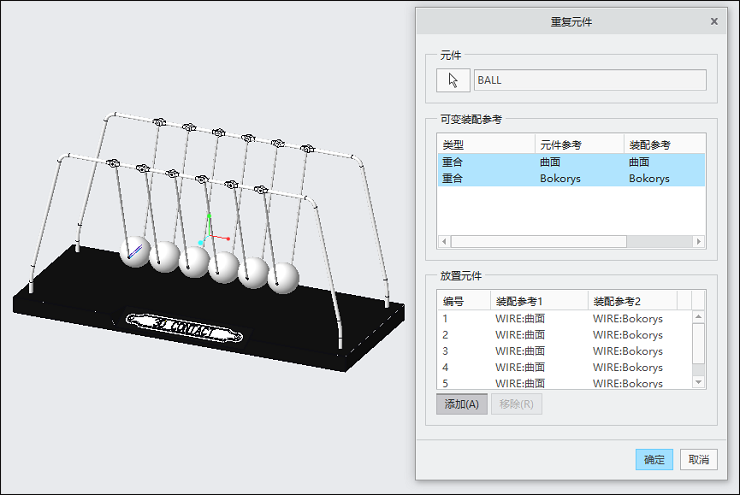
Task: Click the component selection arrow button
Action: (453, 80)
